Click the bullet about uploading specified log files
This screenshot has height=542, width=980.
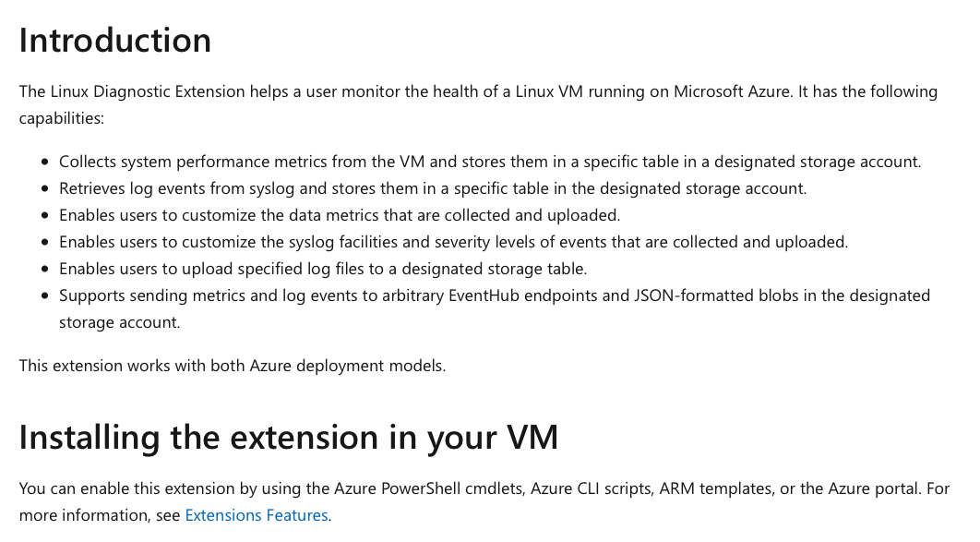pos(322,269)
